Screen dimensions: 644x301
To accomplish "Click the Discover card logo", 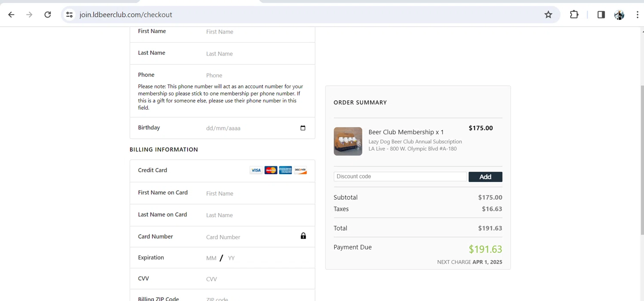I will click(x=301, y=170).
